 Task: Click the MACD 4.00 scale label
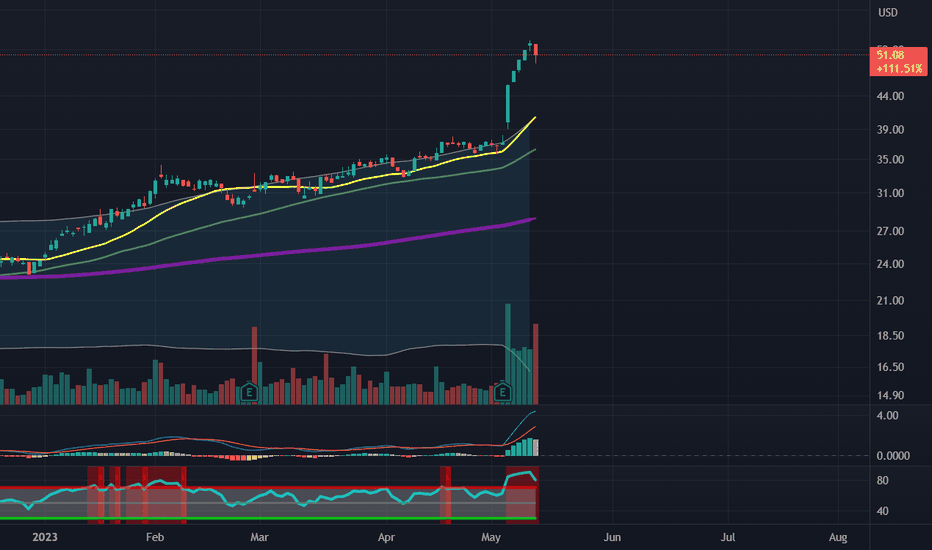point(887,416)
